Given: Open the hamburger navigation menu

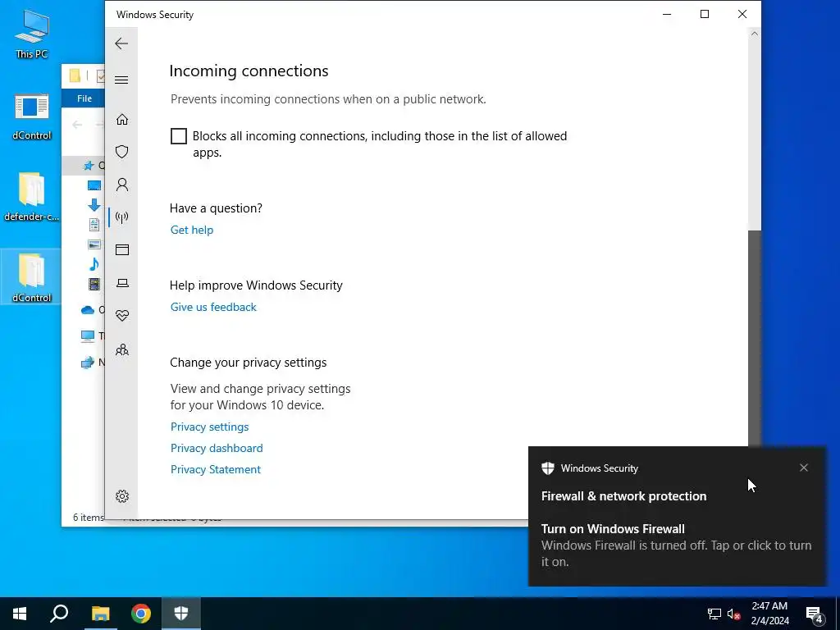Looking at the screenshot, I should [x=121, y=80].
